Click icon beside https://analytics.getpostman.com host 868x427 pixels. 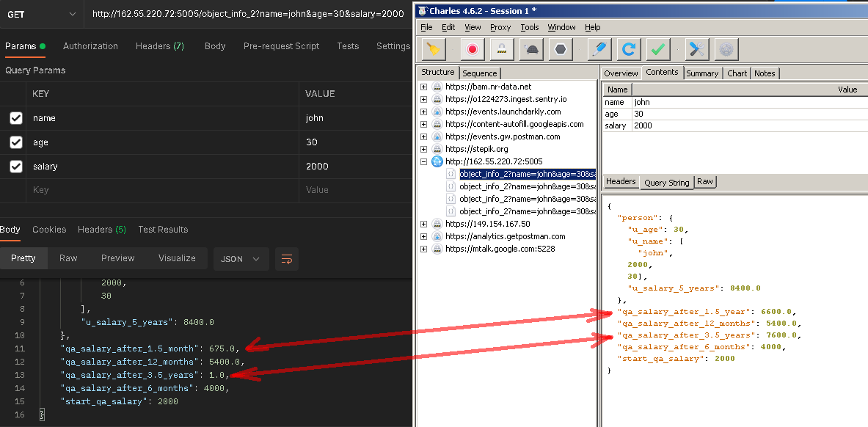(437, 236)
